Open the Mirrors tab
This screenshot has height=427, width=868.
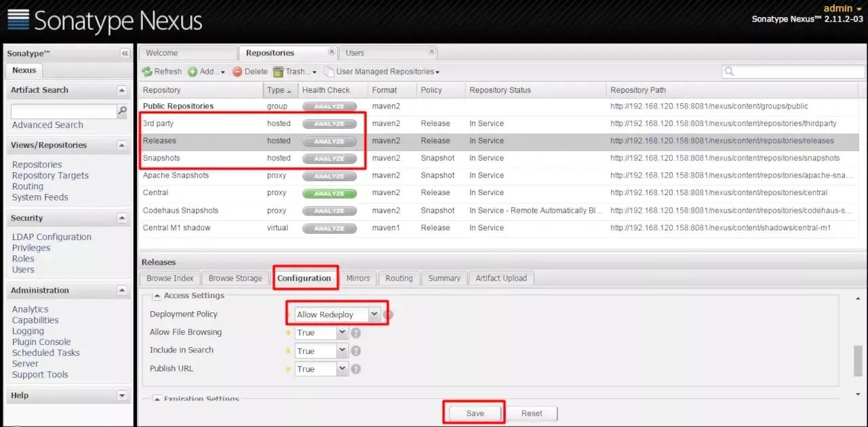pyautogui.click(x=358, y=278)
